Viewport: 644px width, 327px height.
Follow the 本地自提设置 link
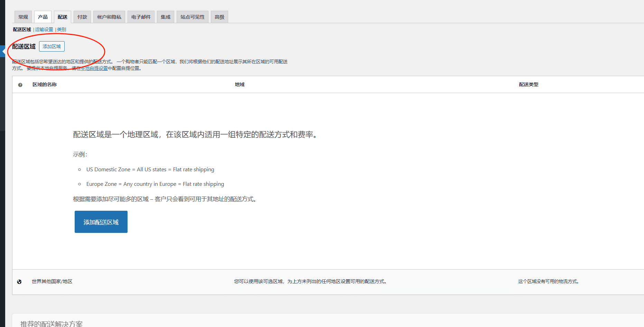pyautogui.click(x=94, y=68)
